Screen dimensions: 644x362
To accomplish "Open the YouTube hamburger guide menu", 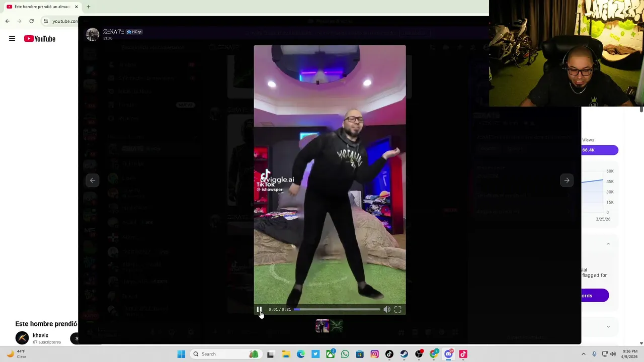I will tap(12, 39).
